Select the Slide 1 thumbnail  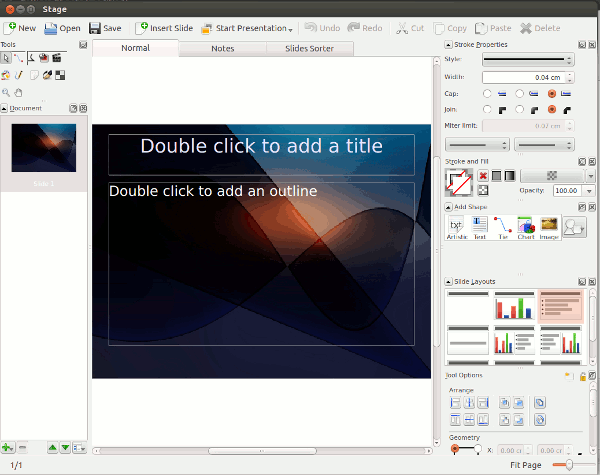click(x=44, y=150)
